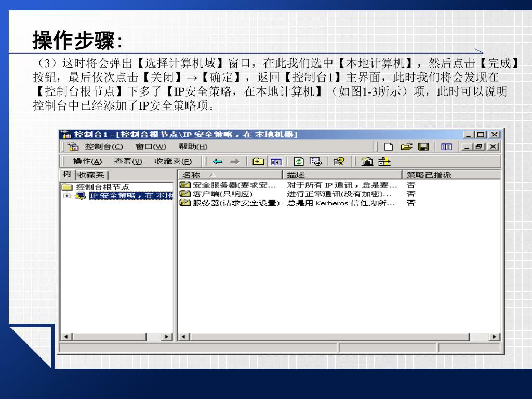Viewport: 532px width, 399px height.
Task: Sort by the 描述 column header
Action: point(342,175)
